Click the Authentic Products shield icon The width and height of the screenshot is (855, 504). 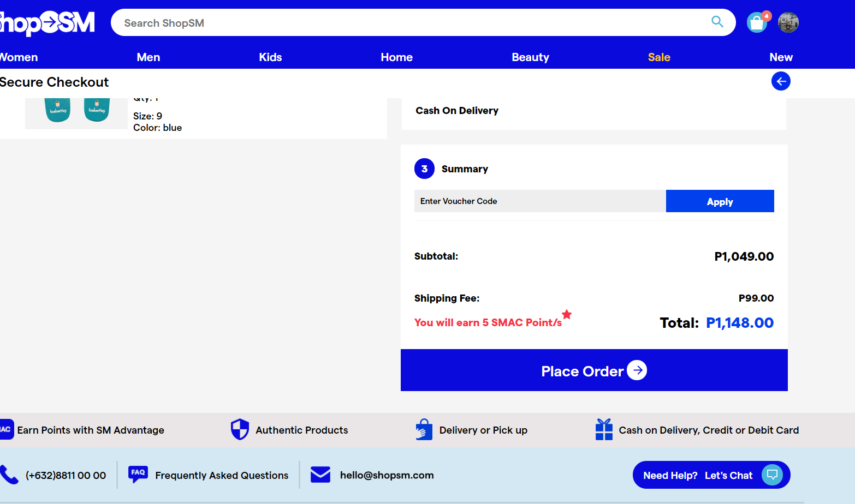[x=240, y=429]
